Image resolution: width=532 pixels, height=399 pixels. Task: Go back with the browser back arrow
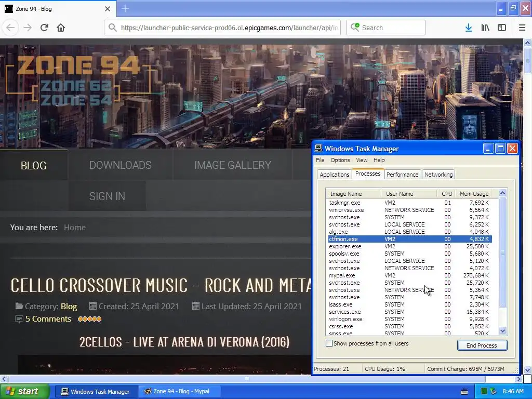[x=10, y=28]
